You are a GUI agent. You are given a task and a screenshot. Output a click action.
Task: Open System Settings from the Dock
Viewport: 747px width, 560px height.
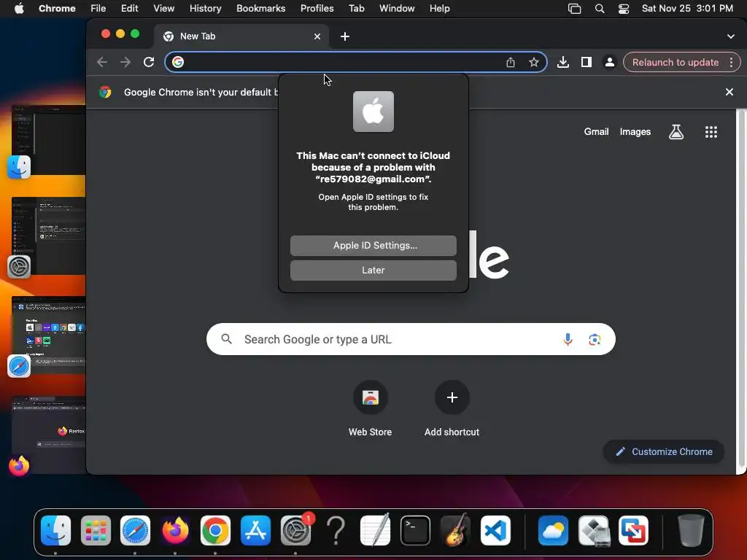coord(295,531)
